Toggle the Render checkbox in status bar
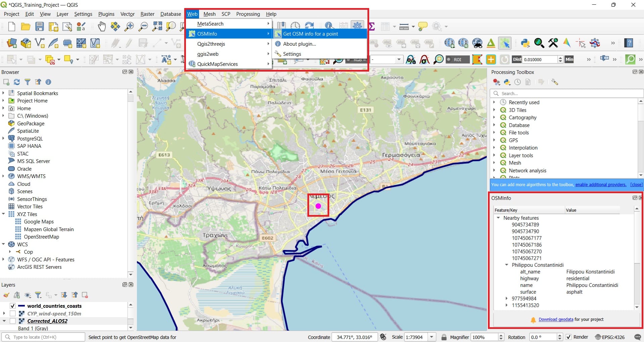644x342 pixels. (568, 337)
